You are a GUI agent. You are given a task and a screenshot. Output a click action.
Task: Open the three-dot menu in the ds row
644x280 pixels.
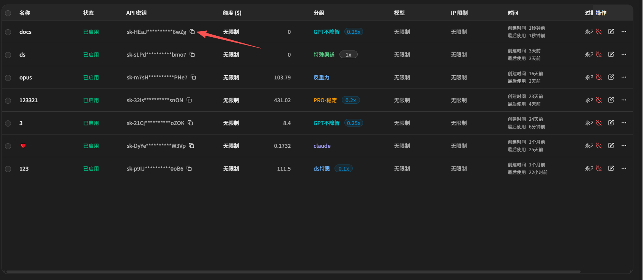pos(624,54)
